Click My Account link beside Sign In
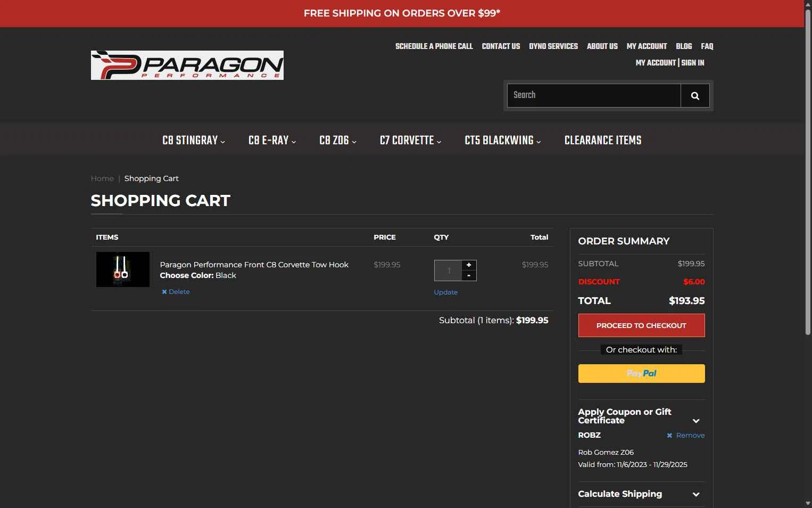The height and width of the screenshot is (508, 812). click(x=656, y=63)
